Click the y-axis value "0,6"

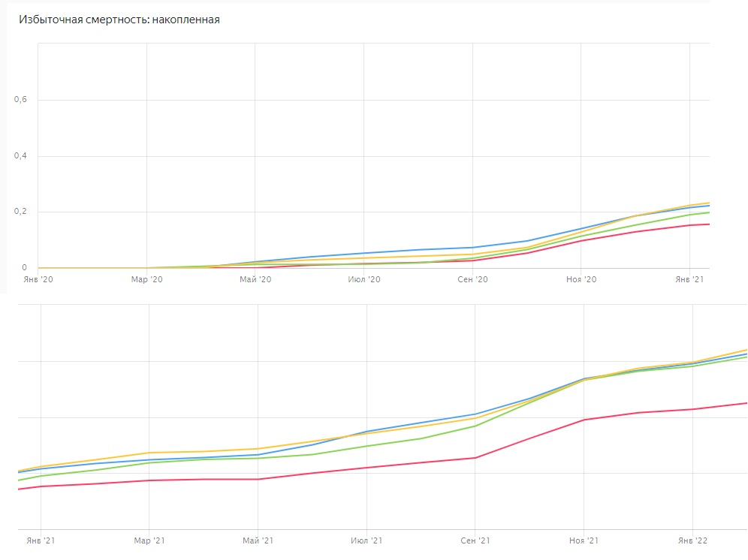point(20,99)
